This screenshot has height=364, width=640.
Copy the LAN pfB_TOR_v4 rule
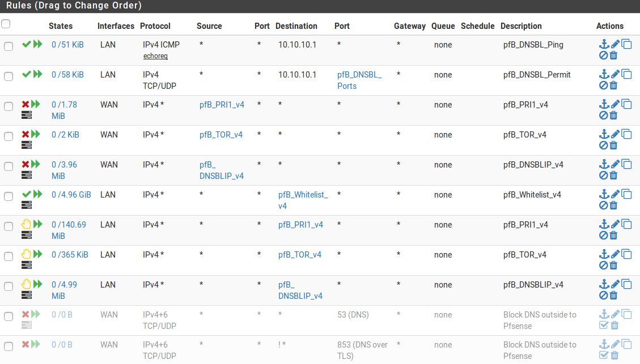tap(626, 254)
